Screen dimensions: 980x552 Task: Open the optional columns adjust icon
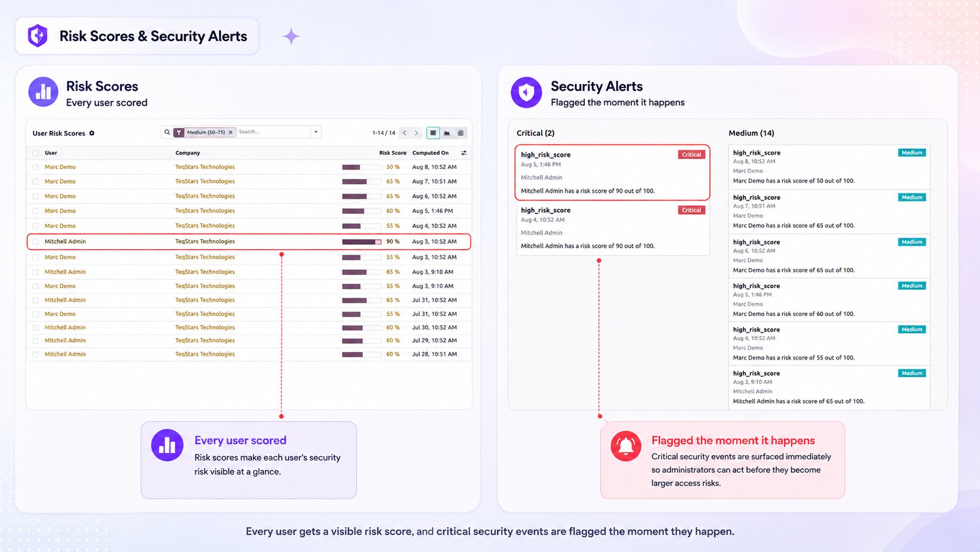point(464,153)
